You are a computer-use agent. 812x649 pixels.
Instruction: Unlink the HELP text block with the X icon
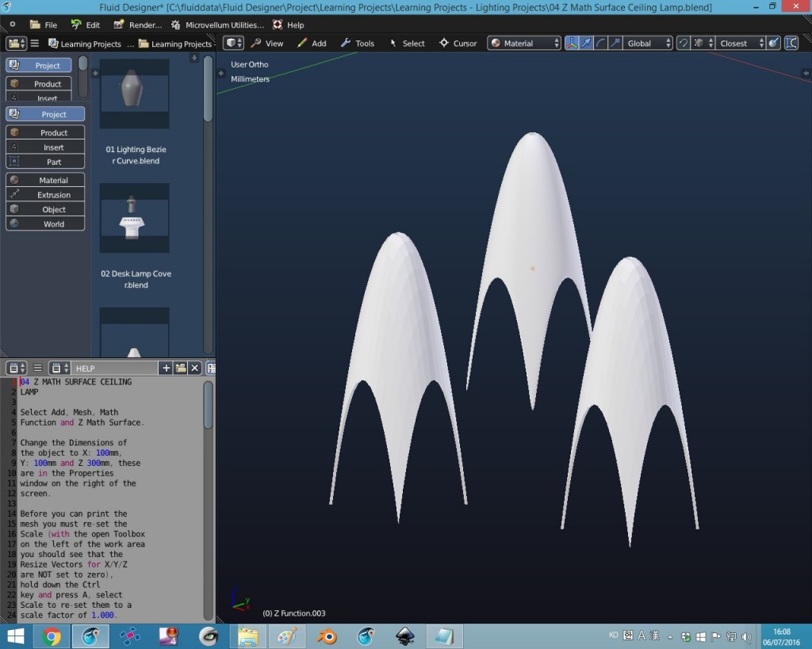pyautogui.click(x=193, y=368)
